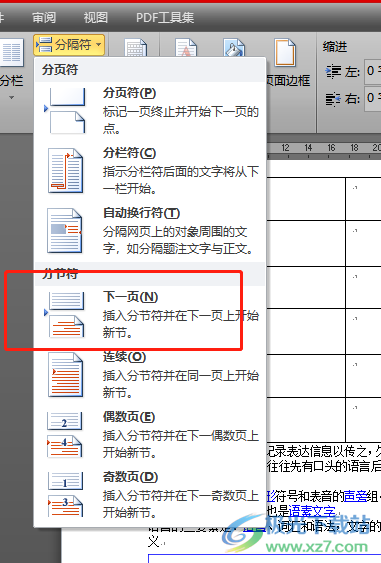Set focus in the left indent 左 field
The height and width of the screenshot is (563, 381).
point(373,71)
